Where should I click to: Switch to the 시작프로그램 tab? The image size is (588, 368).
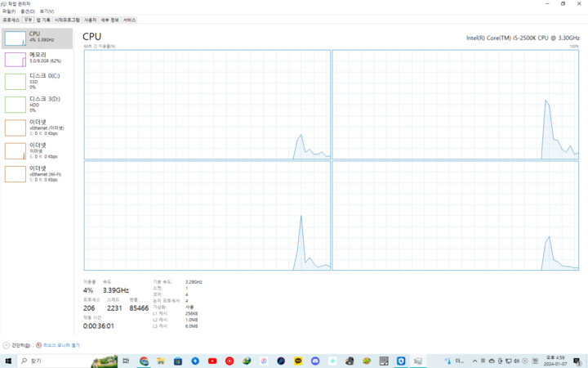pos(67,20)
